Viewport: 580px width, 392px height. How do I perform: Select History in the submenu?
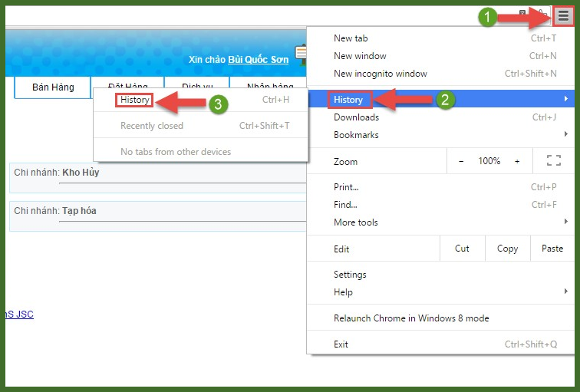point(134,100)
